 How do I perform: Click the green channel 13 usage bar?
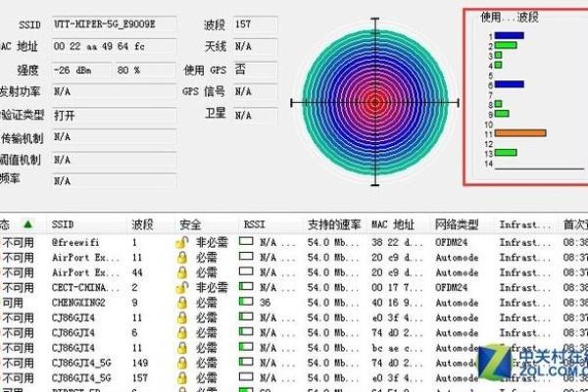click(506, 152)
